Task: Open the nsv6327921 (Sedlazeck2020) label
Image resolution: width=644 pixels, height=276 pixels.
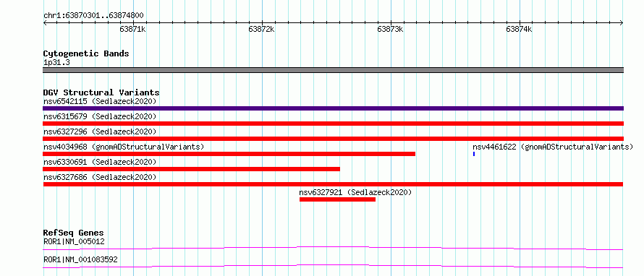Action: (355, 192)
